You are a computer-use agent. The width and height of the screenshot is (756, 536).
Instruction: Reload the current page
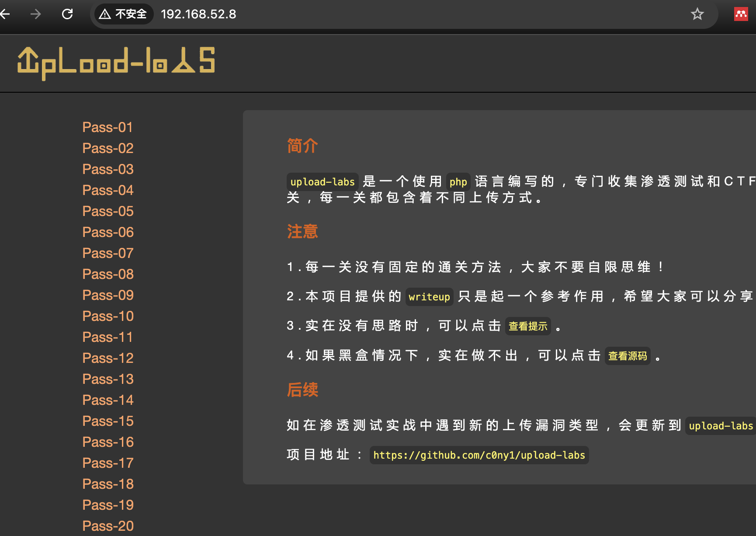(67, 14)
